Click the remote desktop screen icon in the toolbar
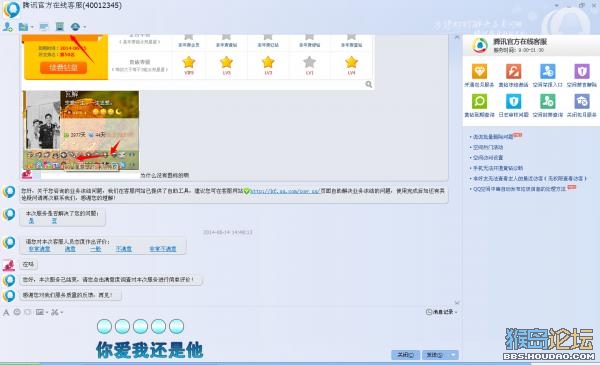This screenshot has width=600, height=365. (44, 27)
